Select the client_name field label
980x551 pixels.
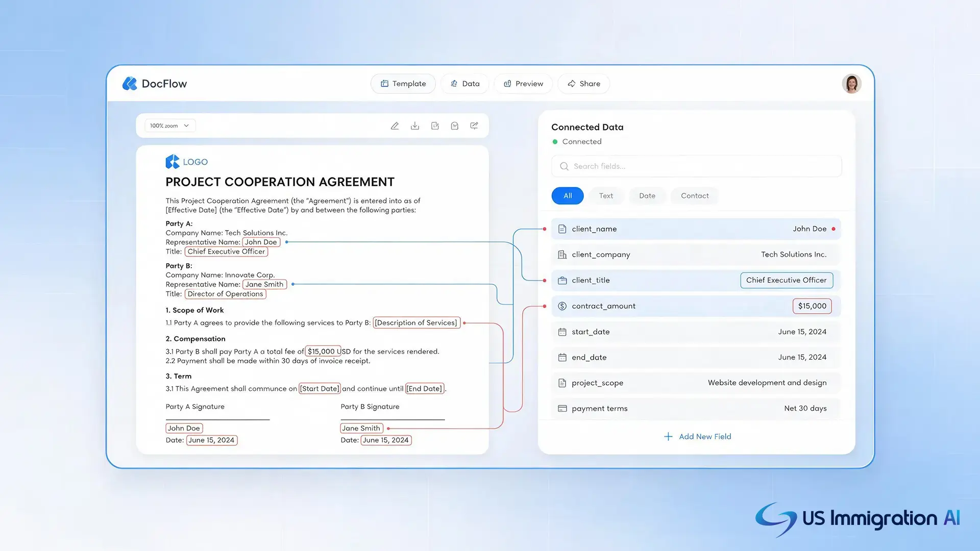pyautogui.click(x=594, y=229)
